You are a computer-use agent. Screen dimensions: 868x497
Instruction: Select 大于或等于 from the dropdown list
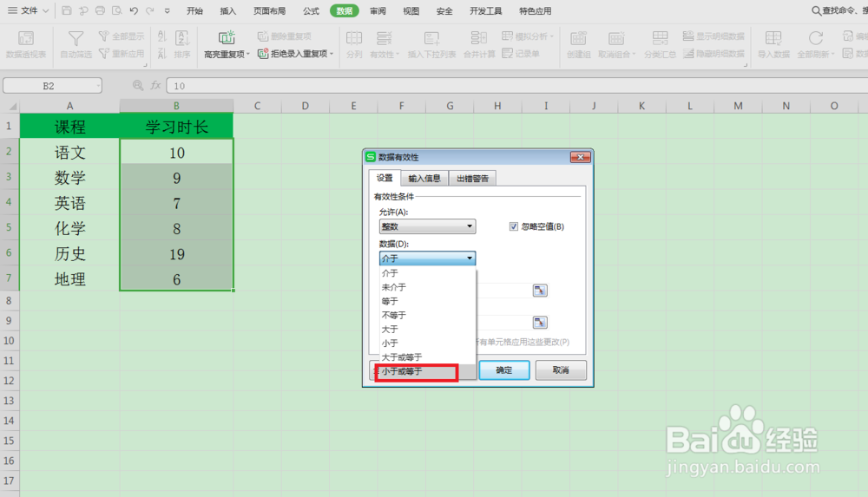[427, 357]
